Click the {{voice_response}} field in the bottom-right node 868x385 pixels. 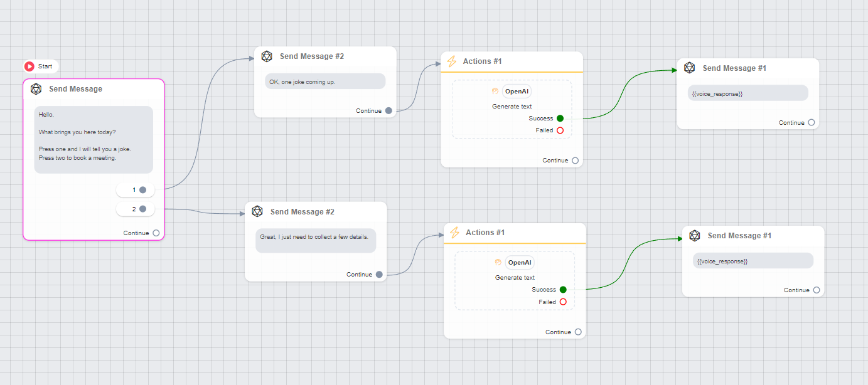[753, 260]
